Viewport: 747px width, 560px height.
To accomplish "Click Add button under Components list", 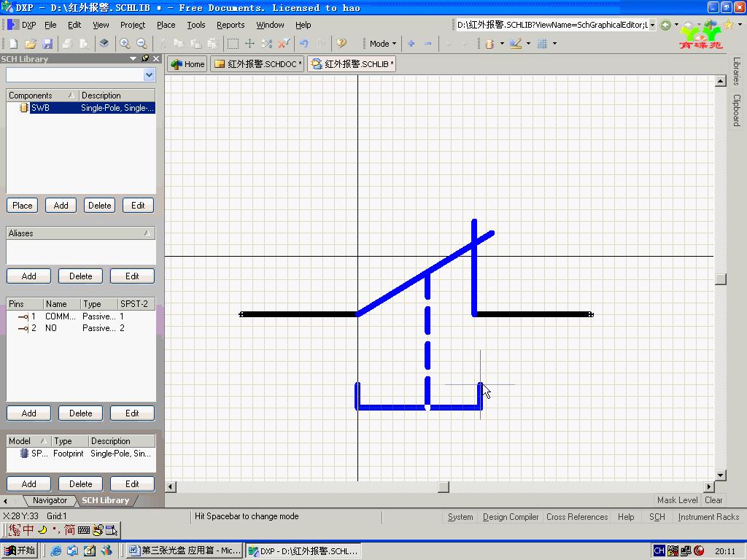I will (61, 205).
